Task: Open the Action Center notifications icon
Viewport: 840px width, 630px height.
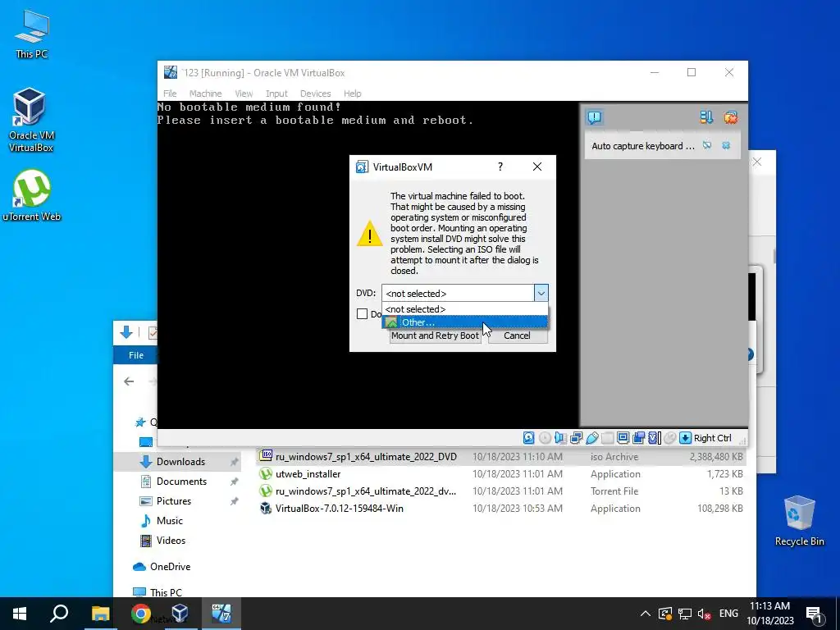Action: point(814,614)
